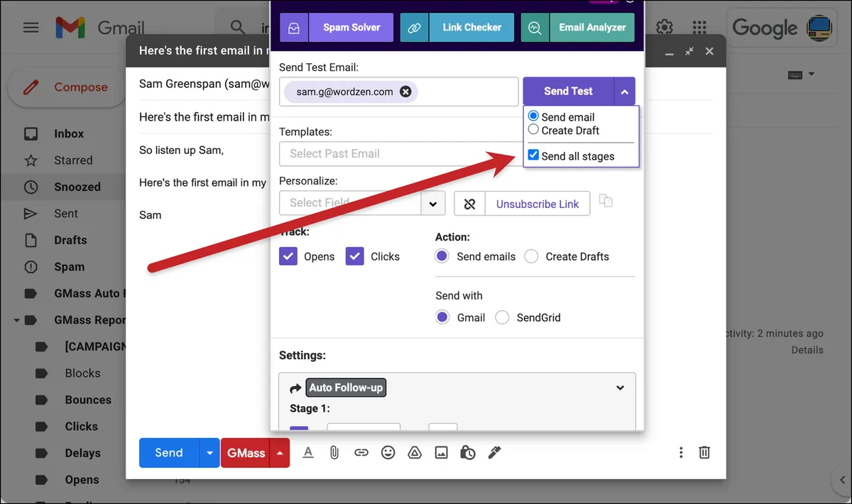Open Gmail settings gear icon

[x=664, y=28]
